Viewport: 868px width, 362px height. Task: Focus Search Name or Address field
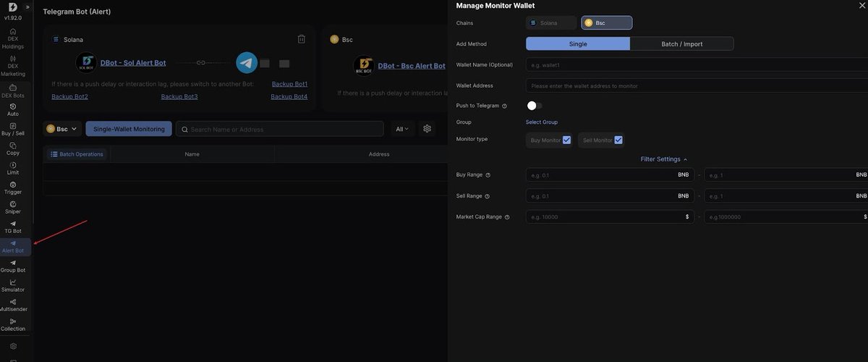click(x=280, y=129)
